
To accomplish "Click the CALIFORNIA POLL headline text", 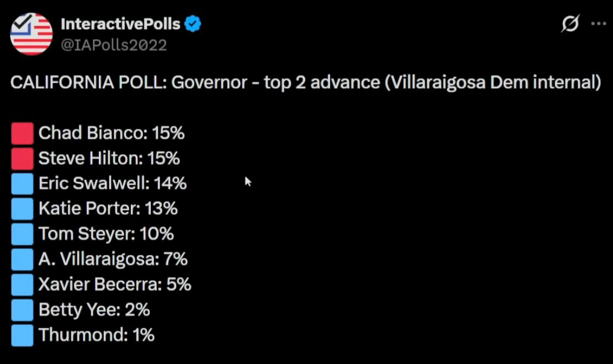I will tap(305, 83).
